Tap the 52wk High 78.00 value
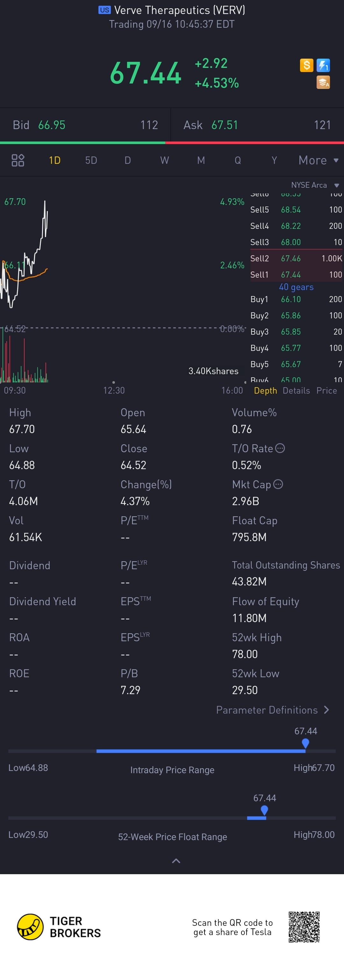The image size is (344, 980). click(x=245, y=654)
